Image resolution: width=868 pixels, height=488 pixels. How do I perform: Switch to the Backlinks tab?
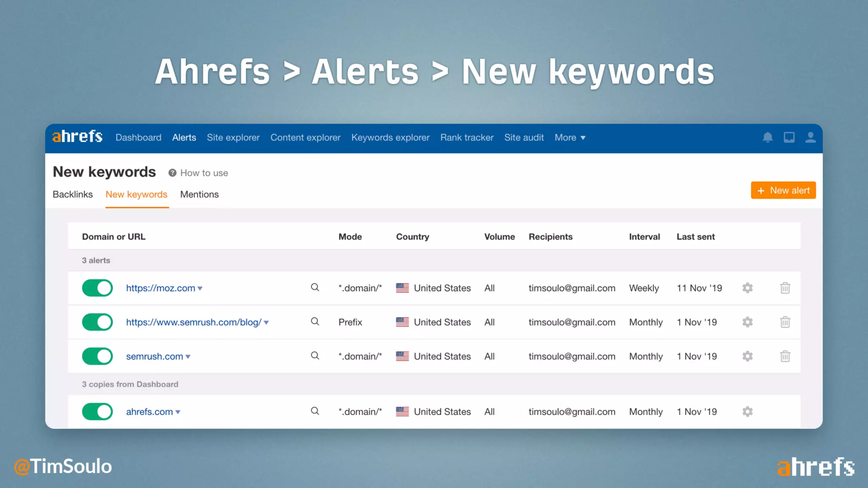click(x=72, y=194)
